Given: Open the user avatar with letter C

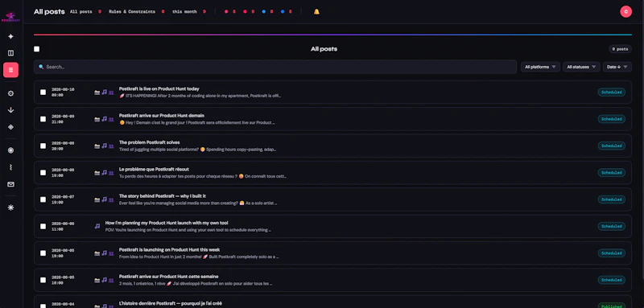Looking at the screenshot, I should (625, 11).
